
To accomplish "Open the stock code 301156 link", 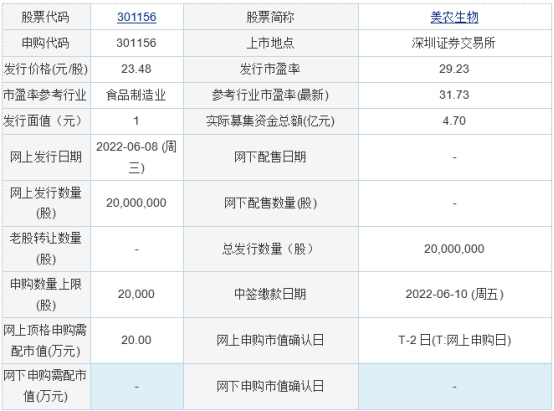I will point(136,17).
